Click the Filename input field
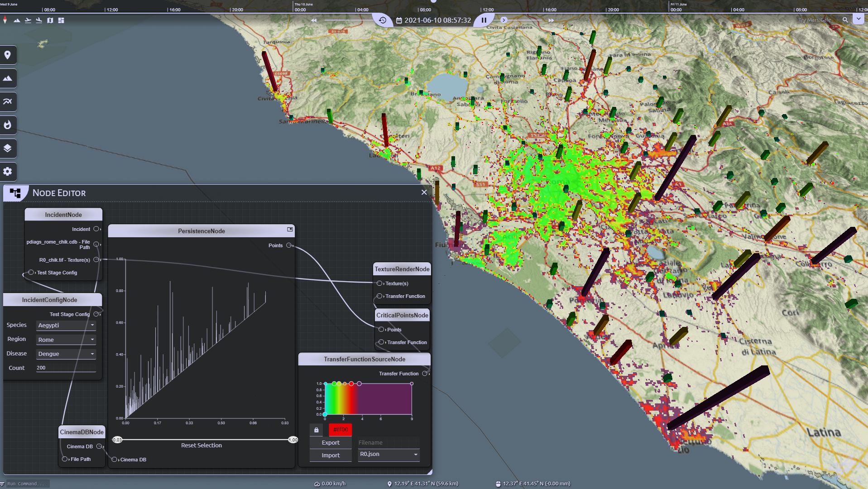This screenshot has width=868, height=489. (x=389, y=443)
